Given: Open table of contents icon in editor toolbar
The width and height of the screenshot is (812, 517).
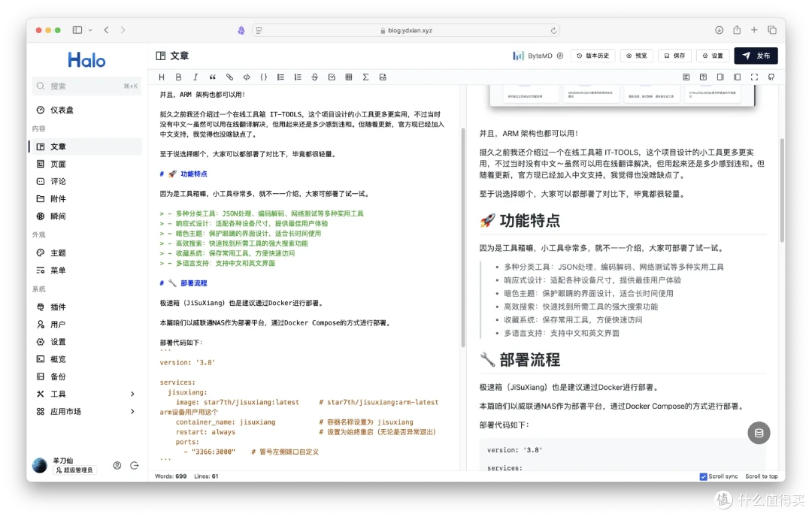Looking at the screenshot, I should (x=686, y=77).
